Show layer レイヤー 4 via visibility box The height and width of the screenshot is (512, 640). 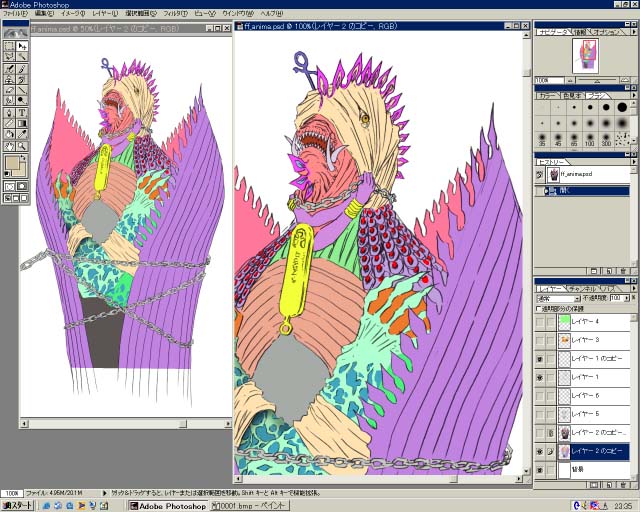[x=540, y=322]
